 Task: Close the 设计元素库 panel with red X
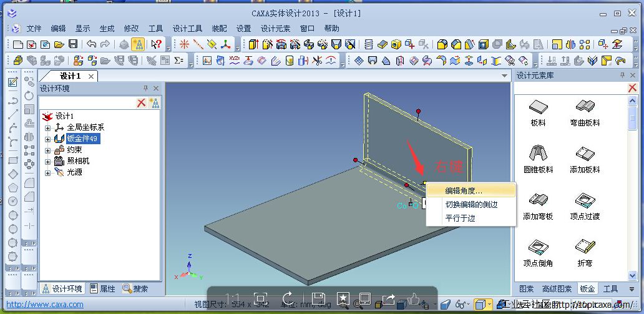coord(633,87)
